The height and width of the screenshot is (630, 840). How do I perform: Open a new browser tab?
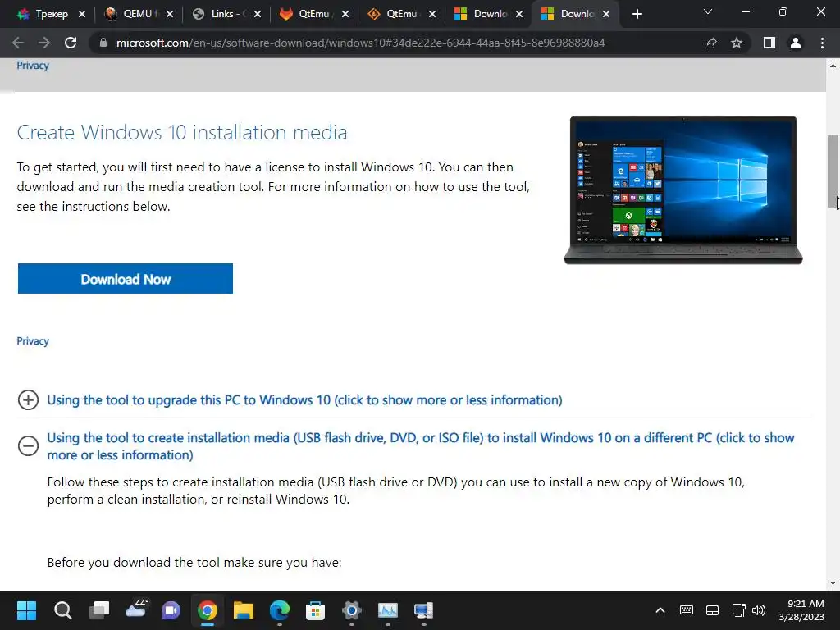pos(637,14)
